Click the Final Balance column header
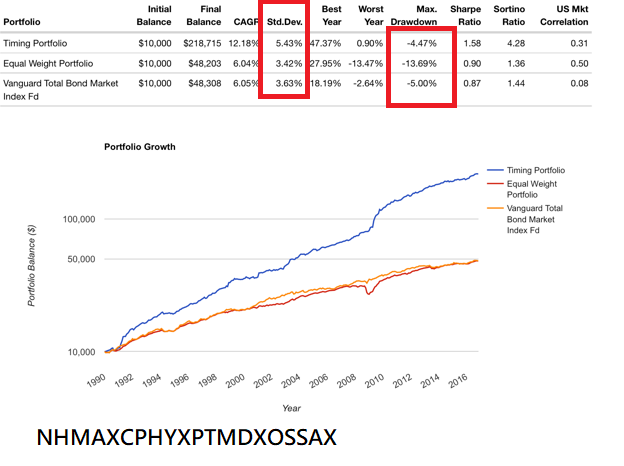Image resolution: width=624 pixels, height=466 pixels. point(204,16)
